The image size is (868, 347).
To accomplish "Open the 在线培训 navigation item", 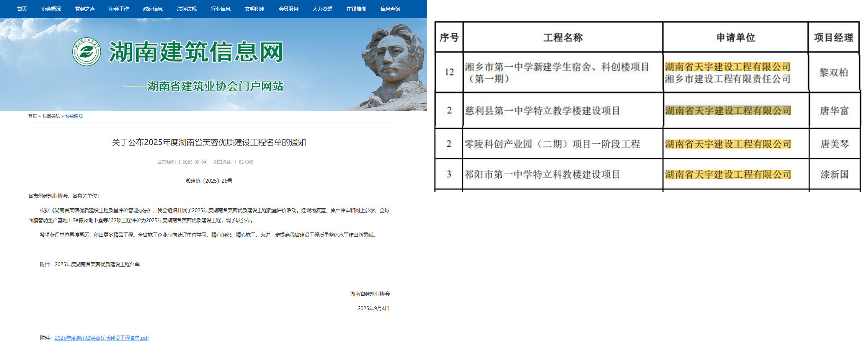I will (356, 9).
